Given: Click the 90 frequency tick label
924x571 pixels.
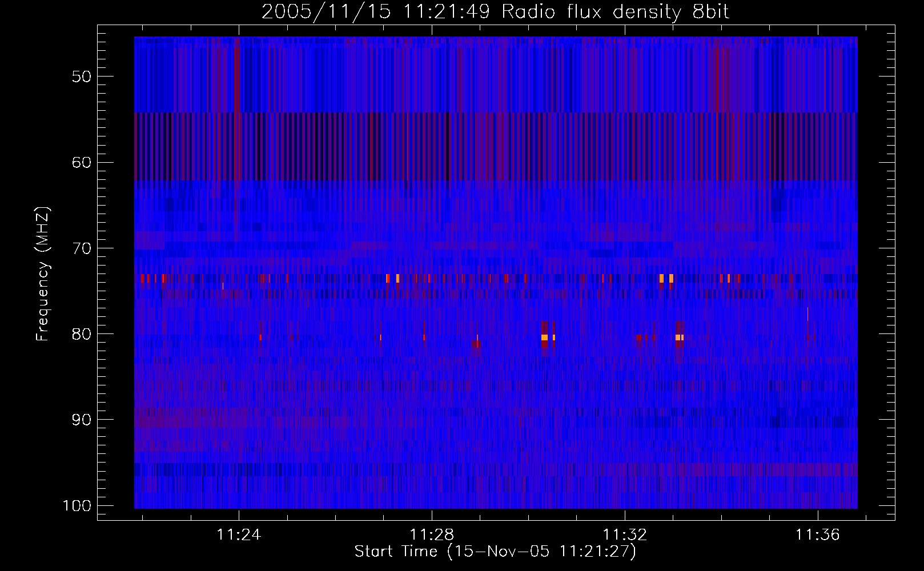Looking at the screenshot, I should (82, 420).
